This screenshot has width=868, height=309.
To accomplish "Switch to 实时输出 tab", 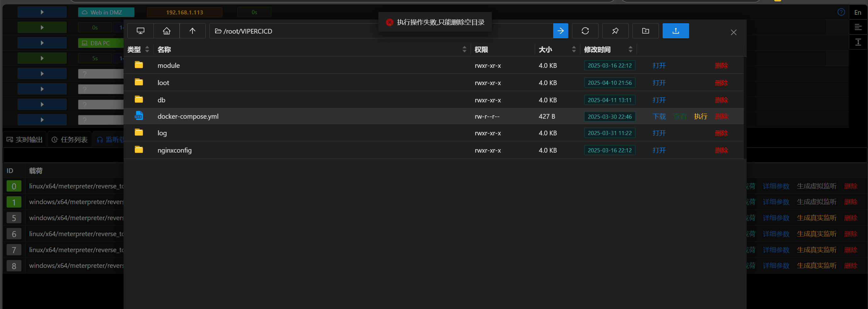I will 25,140.
